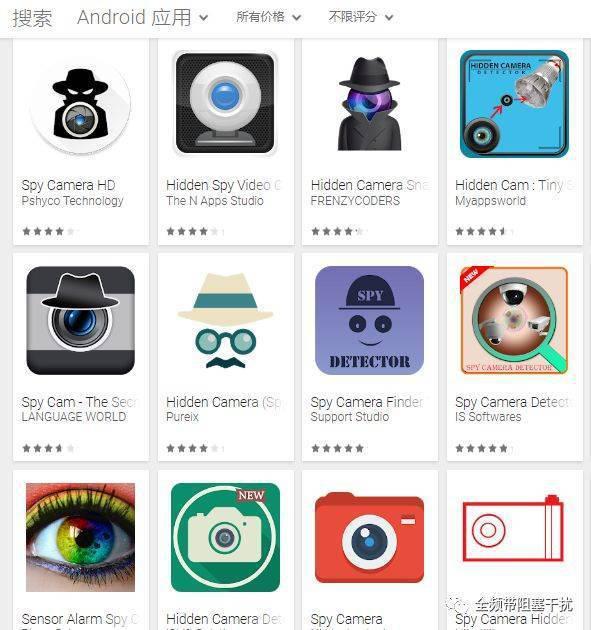
Task: Open the Spy Cam hat camera icon
Action: [80, 320]
